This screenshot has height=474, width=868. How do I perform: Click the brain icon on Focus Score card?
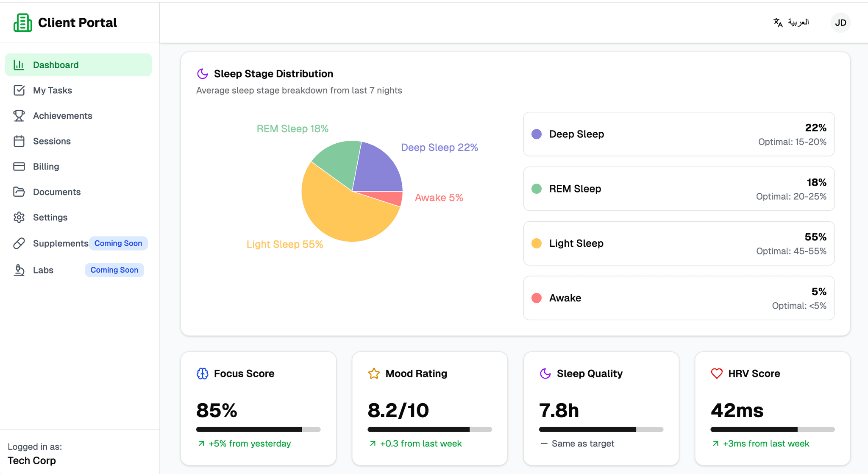coord(202,374)
